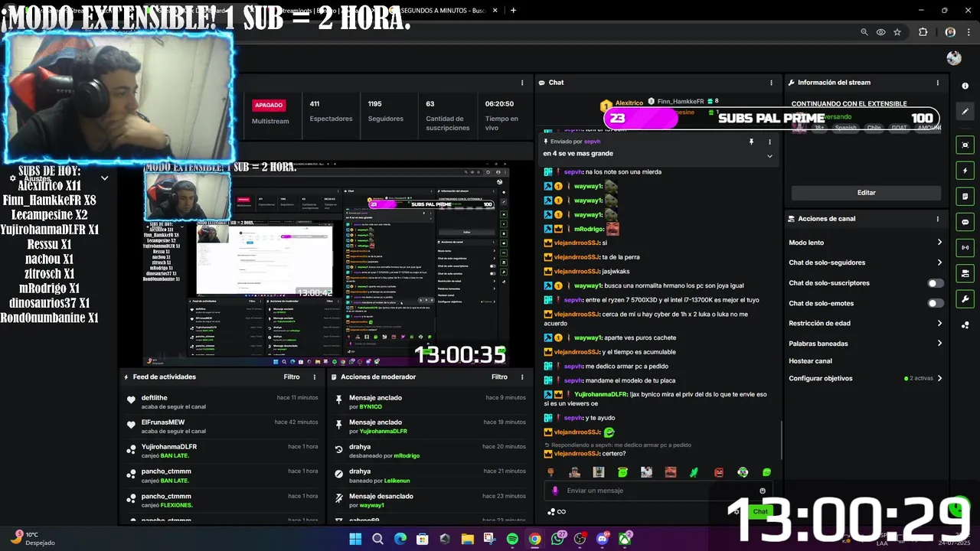This screenshot has width=980, height=551.
Task: Click the chat bubble quick action icon
Action: (x=965, y=222)
